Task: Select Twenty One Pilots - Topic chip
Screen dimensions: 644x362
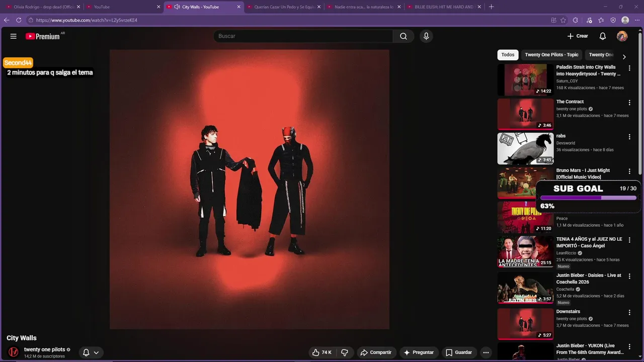Action: 551,55
